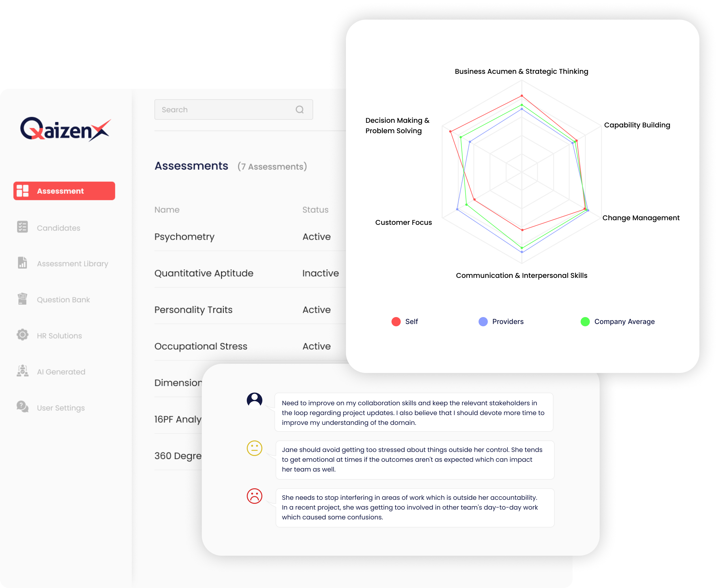Open the Quantitative Aptitude assessment
The height and width of the screenshot is (588, 719).
pos(204,273)
